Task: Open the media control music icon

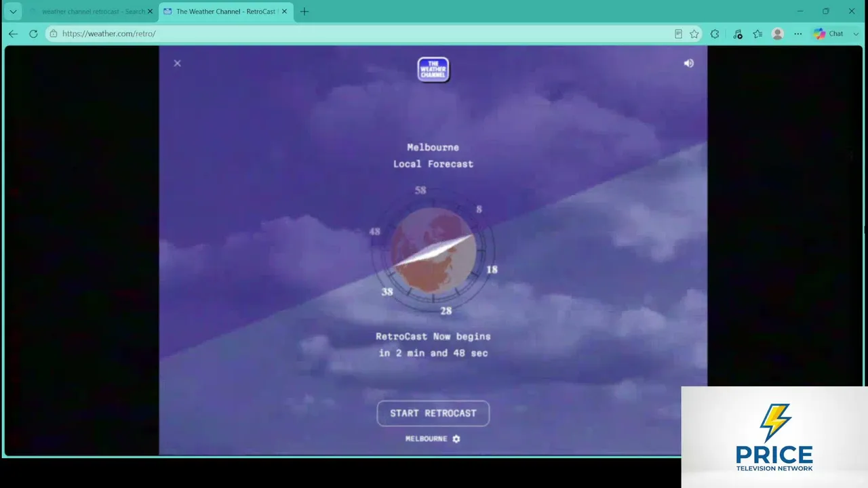Action: (738, 34)
